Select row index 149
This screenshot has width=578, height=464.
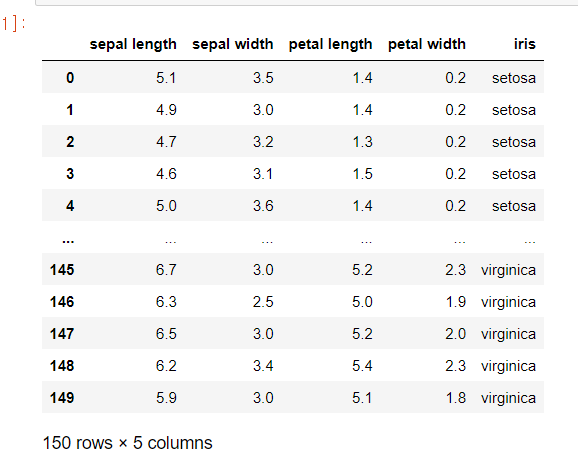point(62,398)
